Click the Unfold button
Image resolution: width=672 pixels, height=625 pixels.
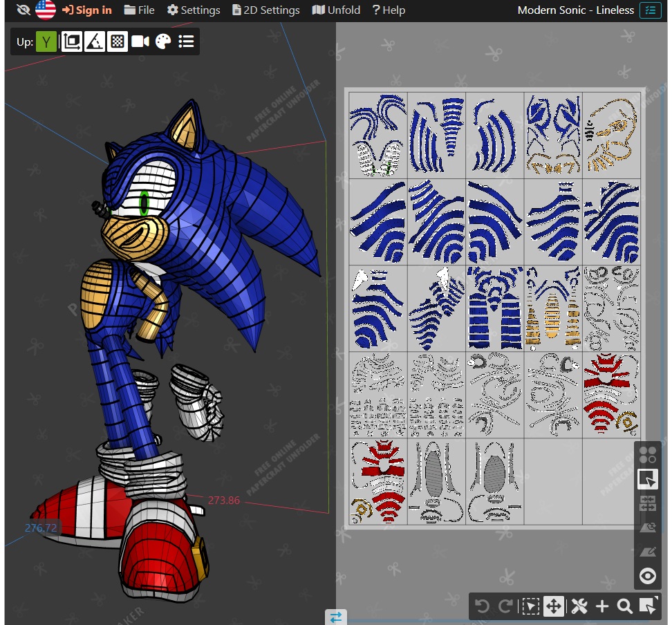[x=336, y=10]
